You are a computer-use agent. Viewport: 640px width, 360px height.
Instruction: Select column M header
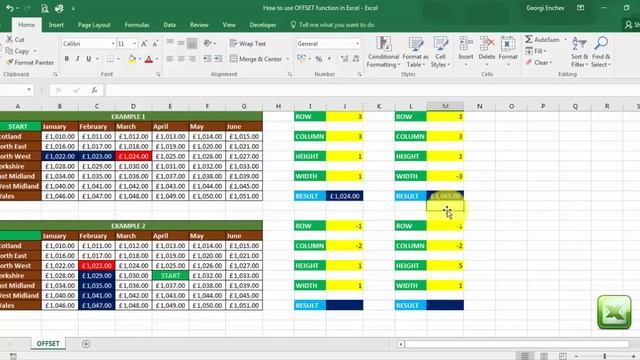click(445, 106)
